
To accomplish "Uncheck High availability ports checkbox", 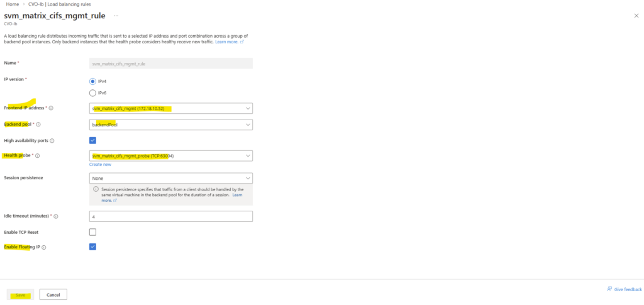I will click(93, 140).
